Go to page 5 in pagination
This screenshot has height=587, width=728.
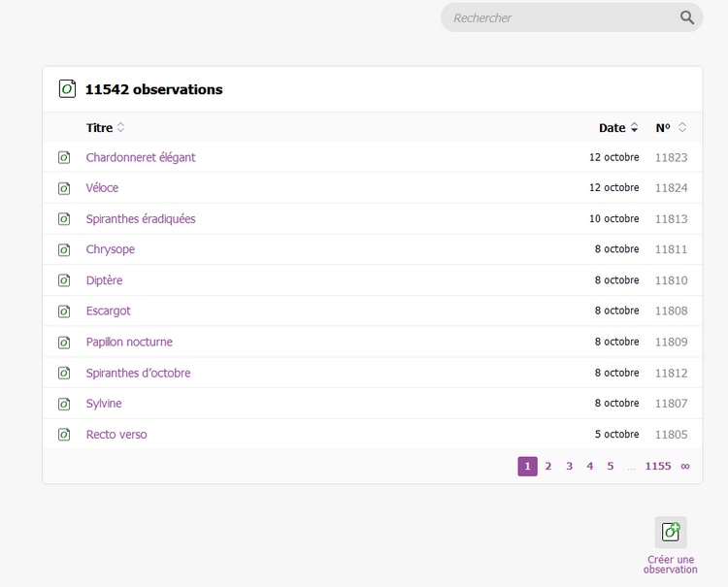pyautogui.click(x=611, y=467)
